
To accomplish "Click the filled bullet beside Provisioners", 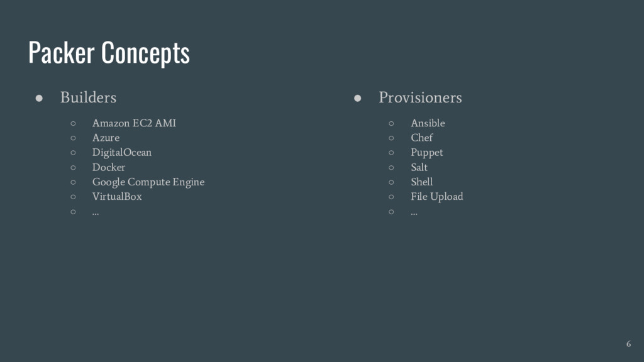I will (357, 98).
